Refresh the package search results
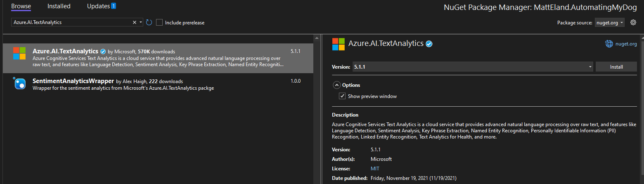644x184 pixels. [149, 22]
